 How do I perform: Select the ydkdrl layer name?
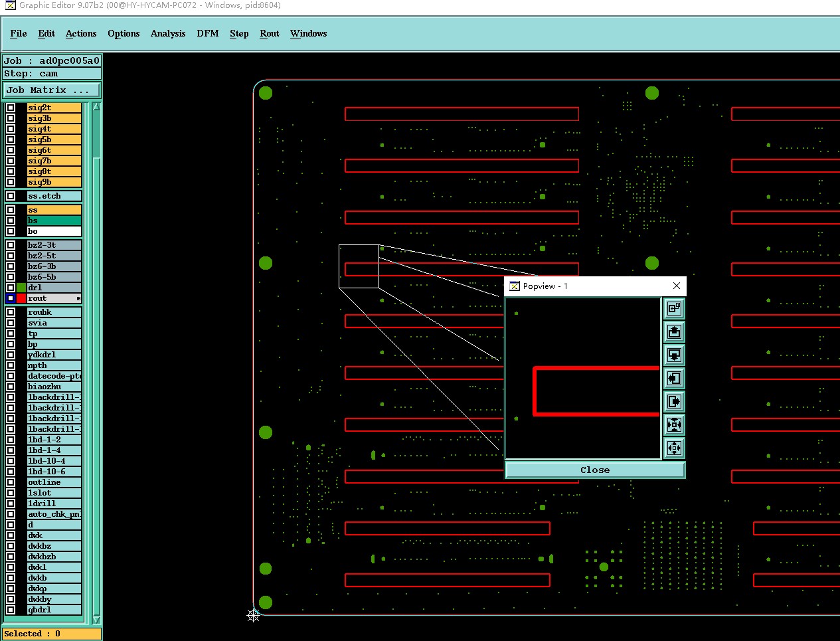point(54,355)
